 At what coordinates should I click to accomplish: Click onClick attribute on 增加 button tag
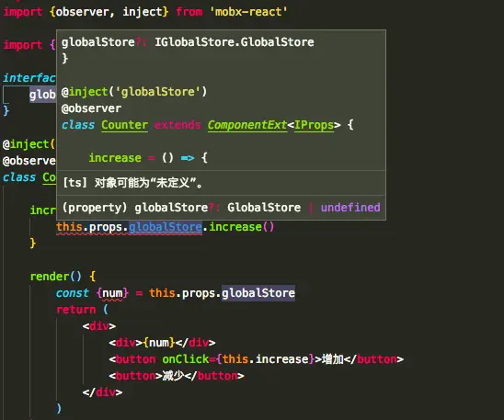click(x=186, y=359)
